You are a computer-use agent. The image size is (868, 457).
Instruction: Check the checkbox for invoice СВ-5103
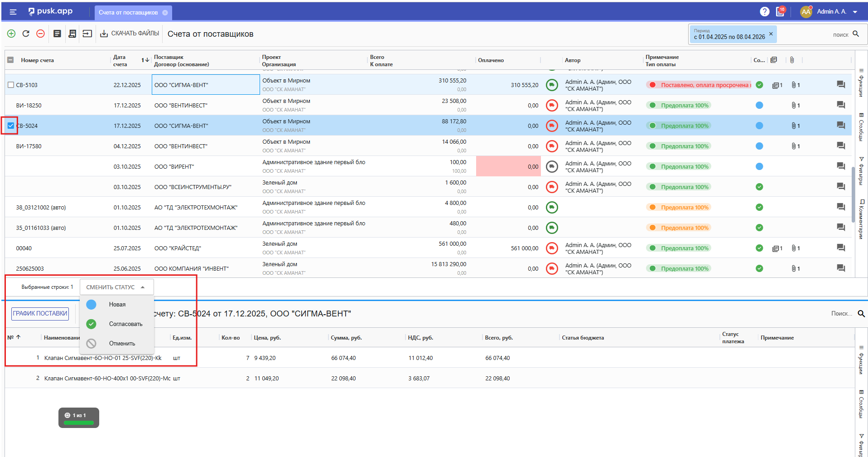pos(11,85)
